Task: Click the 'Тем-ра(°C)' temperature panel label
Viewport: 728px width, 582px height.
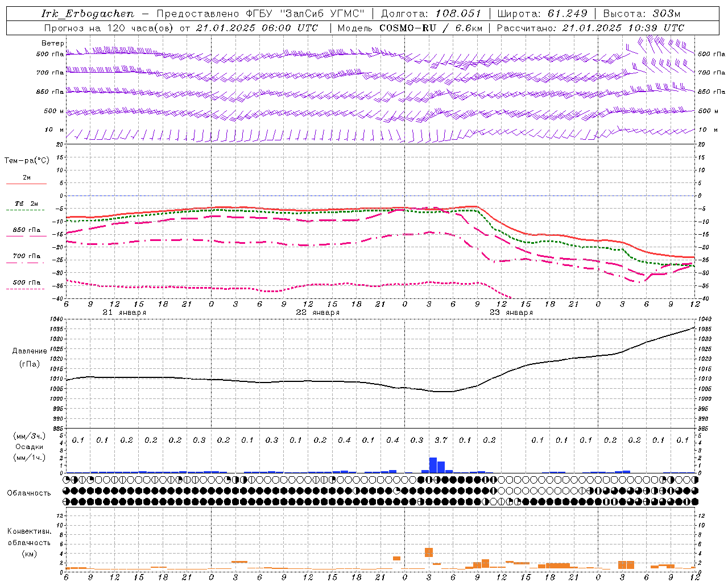Action: tap(27, 161)
